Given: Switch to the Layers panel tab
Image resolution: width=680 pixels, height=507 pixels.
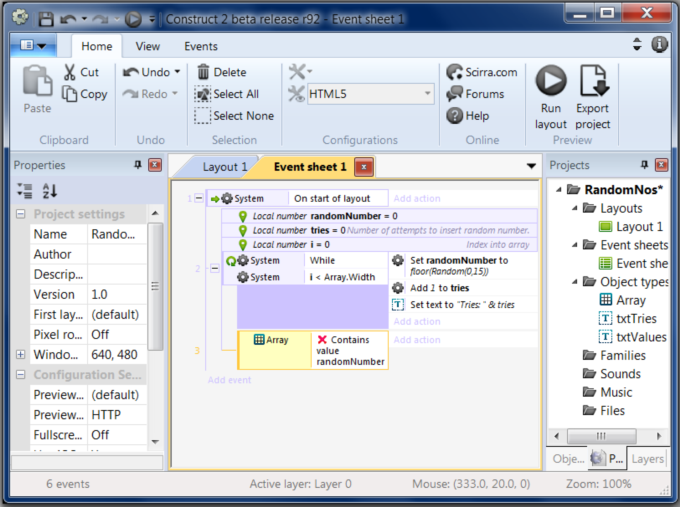Looking at the screenshot, I should 647,459.
